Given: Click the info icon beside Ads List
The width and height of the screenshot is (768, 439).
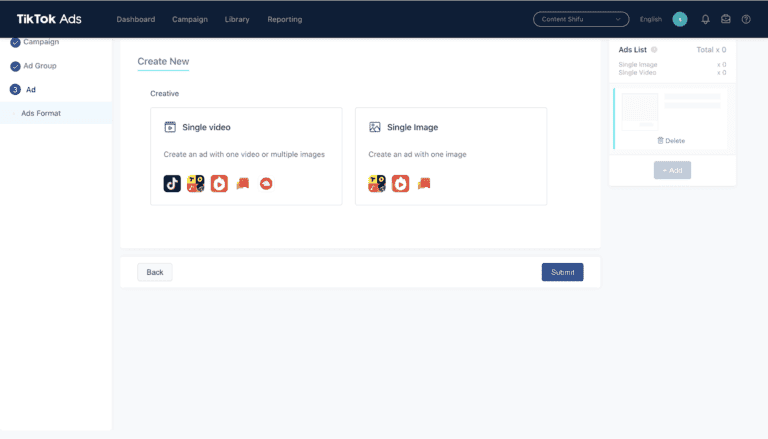Looking at the screenshot, I should [x=654, y=49].
